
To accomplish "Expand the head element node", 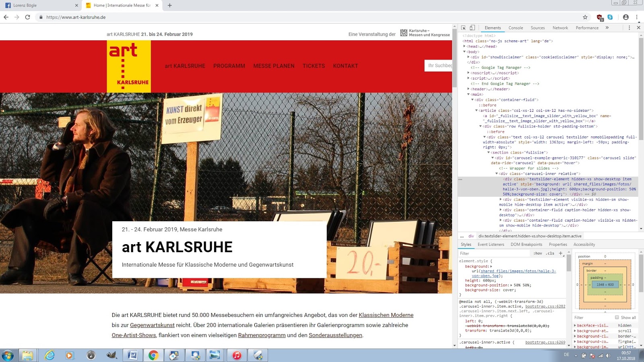I will (464, 46).
